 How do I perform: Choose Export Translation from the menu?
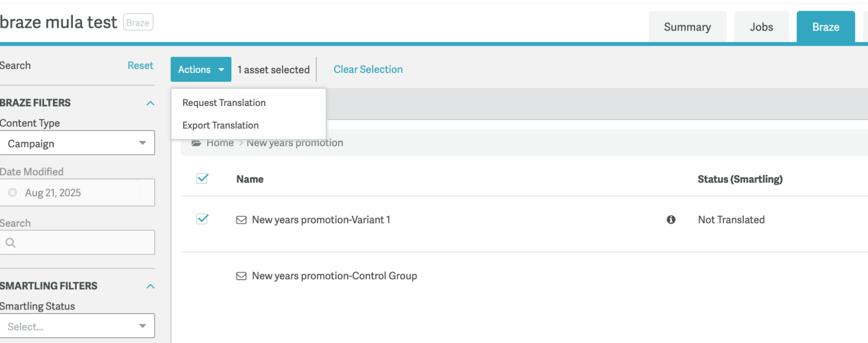[x=221, y=125]
